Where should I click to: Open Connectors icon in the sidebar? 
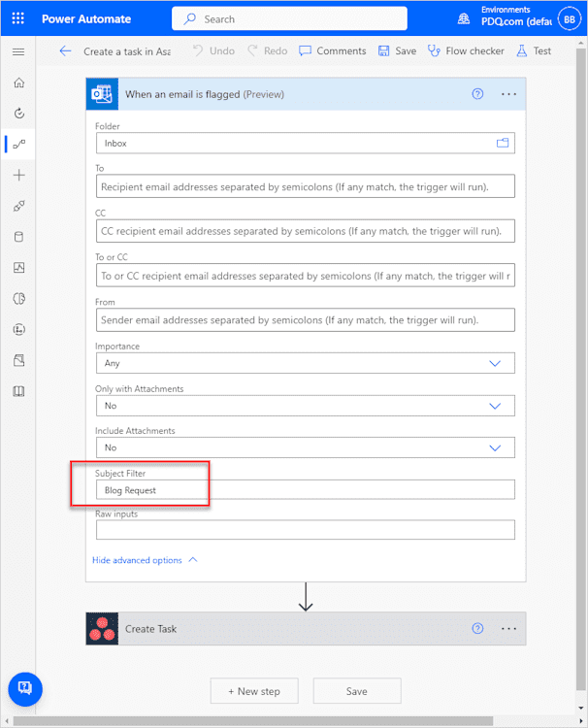[19, 206]
